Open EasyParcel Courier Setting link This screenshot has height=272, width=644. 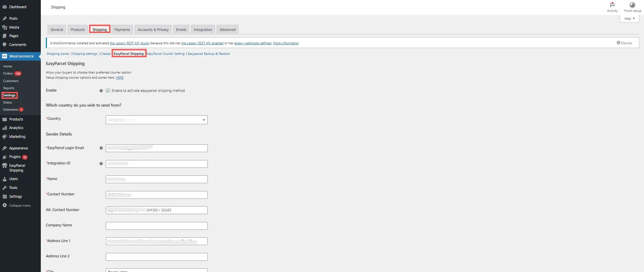166,54
